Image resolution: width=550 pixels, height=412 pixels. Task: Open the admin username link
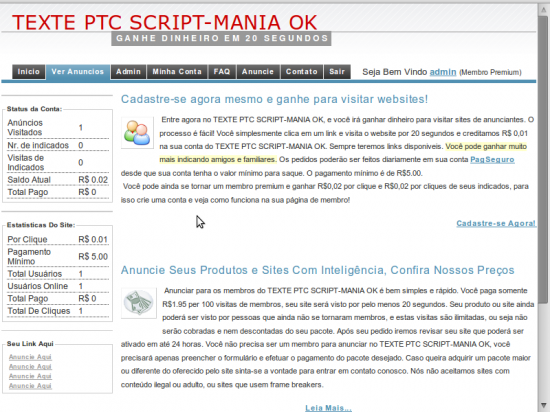(x=443, y=72)
